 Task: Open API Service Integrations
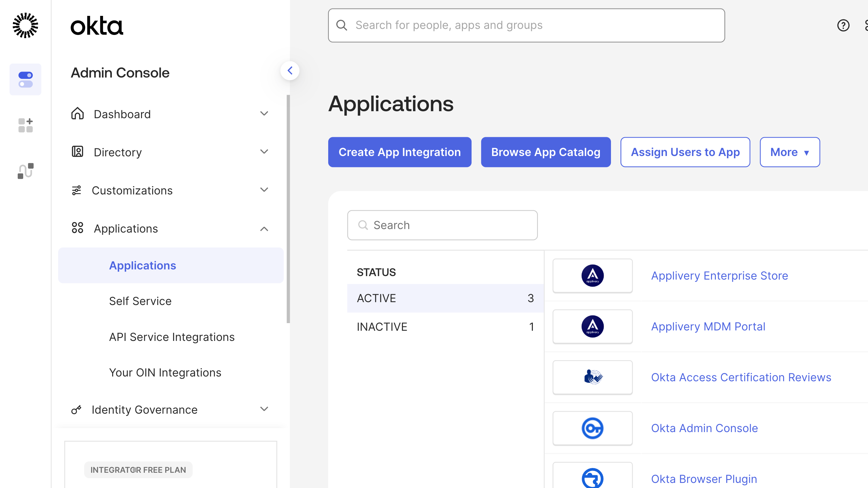(x=172, y=337)
